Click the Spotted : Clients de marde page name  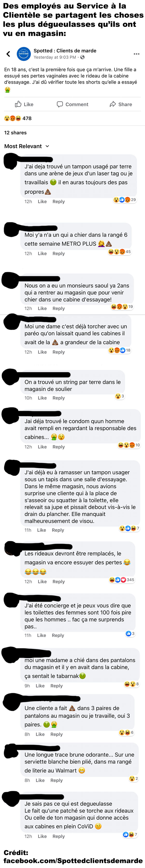click(65, 51)
